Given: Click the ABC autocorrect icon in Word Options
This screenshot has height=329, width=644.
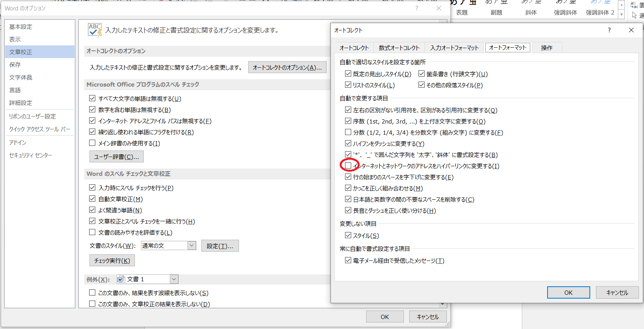Looking at the screenshot, I should 95,30.
